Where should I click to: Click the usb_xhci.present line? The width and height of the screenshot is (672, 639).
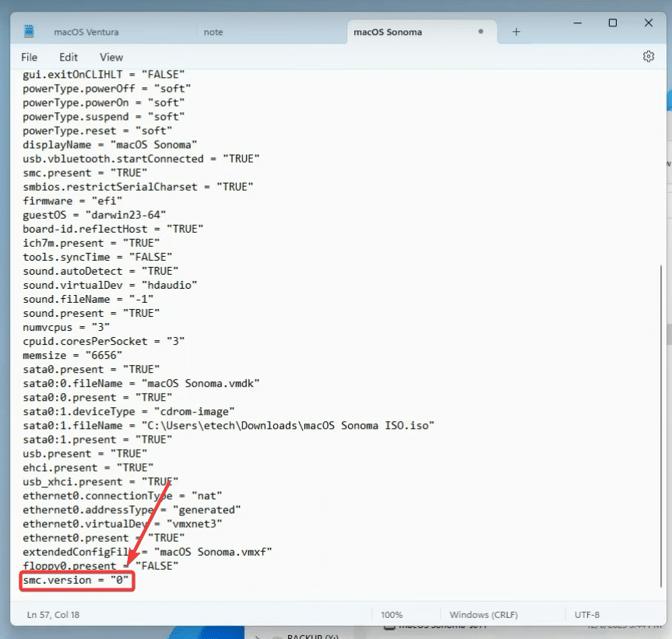point(100,482)
